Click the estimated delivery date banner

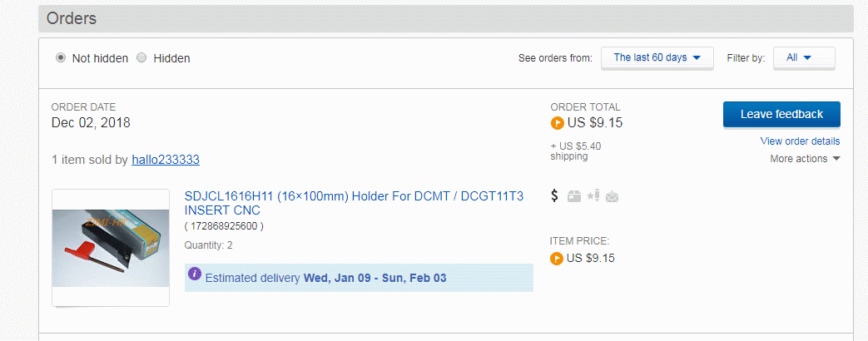[x=359, y=278]
